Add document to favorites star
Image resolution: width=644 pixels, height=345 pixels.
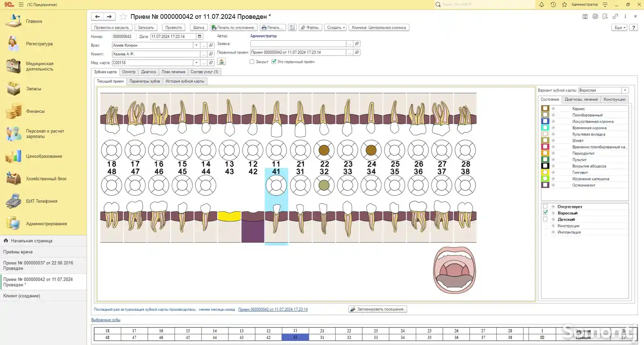[x=123, y=17]
